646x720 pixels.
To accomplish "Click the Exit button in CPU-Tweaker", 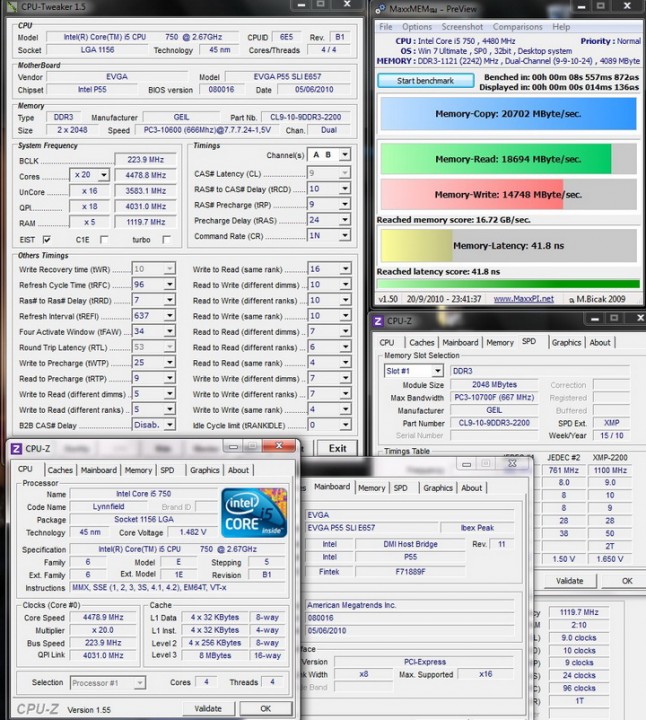I will click(x=337, y=449).
